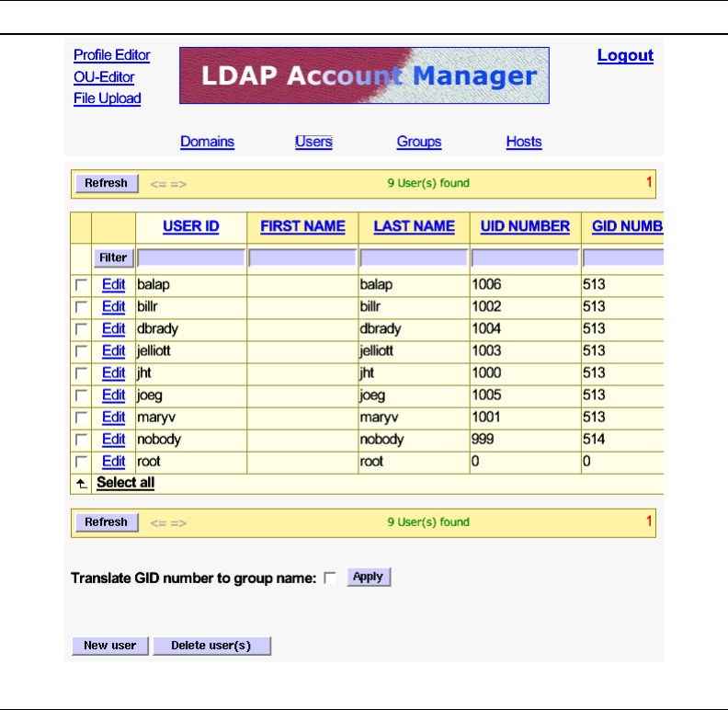The width and height of the screenshot is (728, 710).
Task: Open the Domains tab
Action: (x=207, y=142)
